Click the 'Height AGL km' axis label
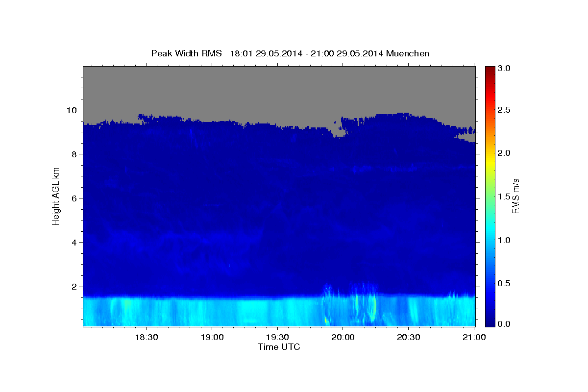Image resolution: width=588 pixels, height=392 pixels. 56,196
